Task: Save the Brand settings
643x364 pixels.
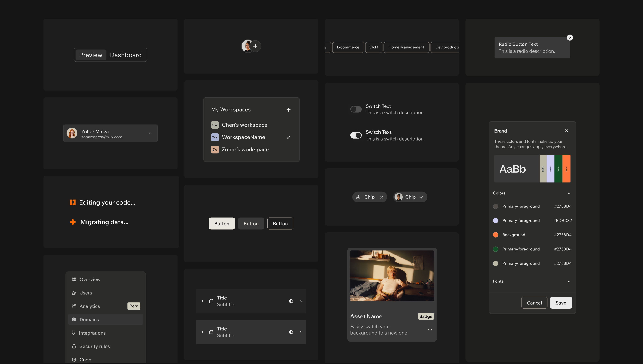Action: tap(561, 303)
